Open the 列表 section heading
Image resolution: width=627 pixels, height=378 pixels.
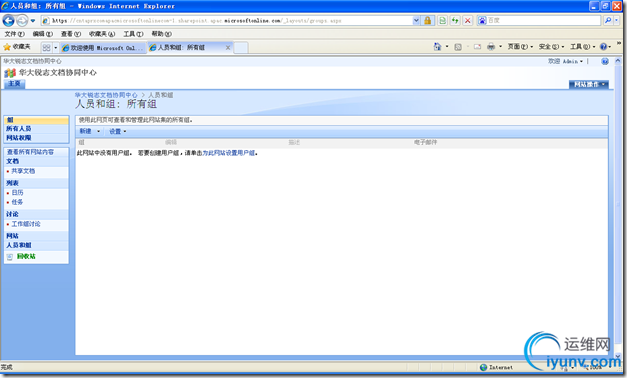pos(12,183)
